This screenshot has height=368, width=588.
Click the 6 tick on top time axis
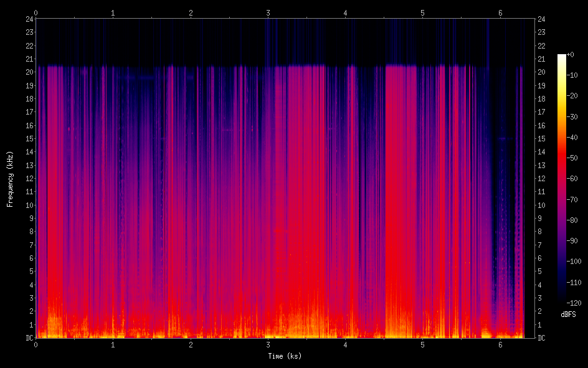[500, 12]
